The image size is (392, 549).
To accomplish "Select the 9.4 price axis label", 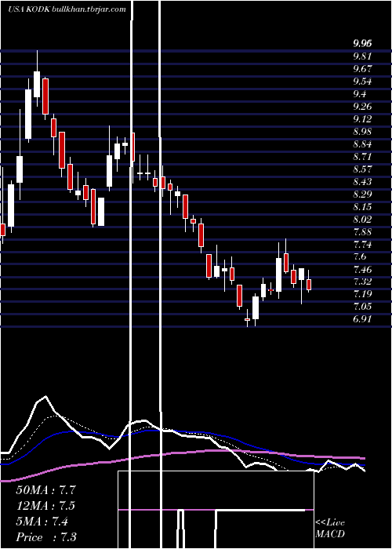I will (x=360, y=94).
